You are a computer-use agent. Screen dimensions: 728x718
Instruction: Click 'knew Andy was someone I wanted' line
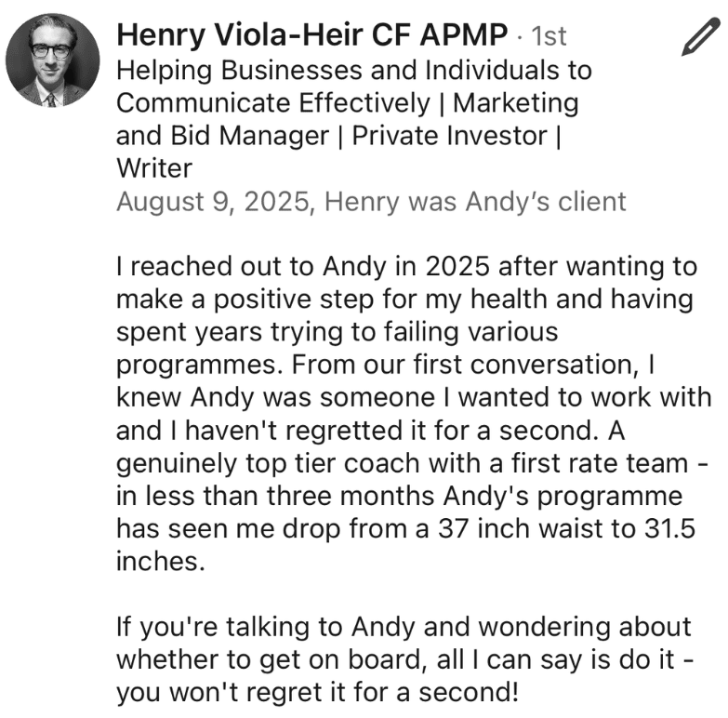click(x=414, y=398)
